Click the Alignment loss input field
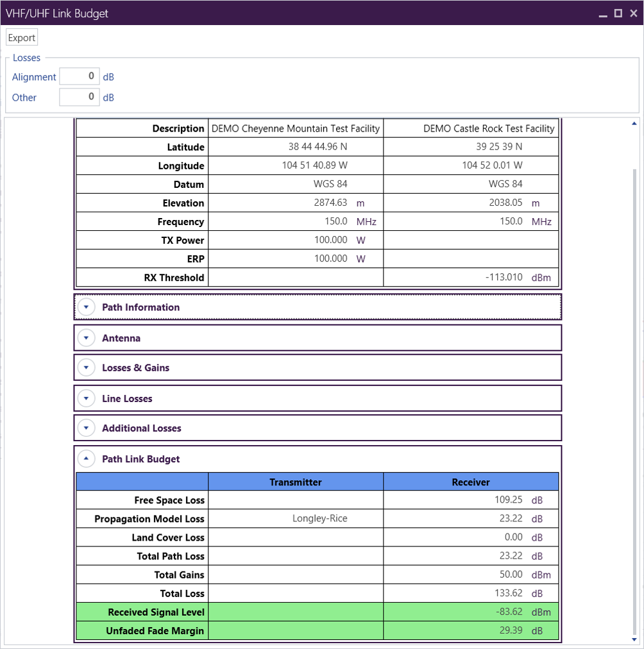Viewport: 644px width, 649px height. coord(79,76)
